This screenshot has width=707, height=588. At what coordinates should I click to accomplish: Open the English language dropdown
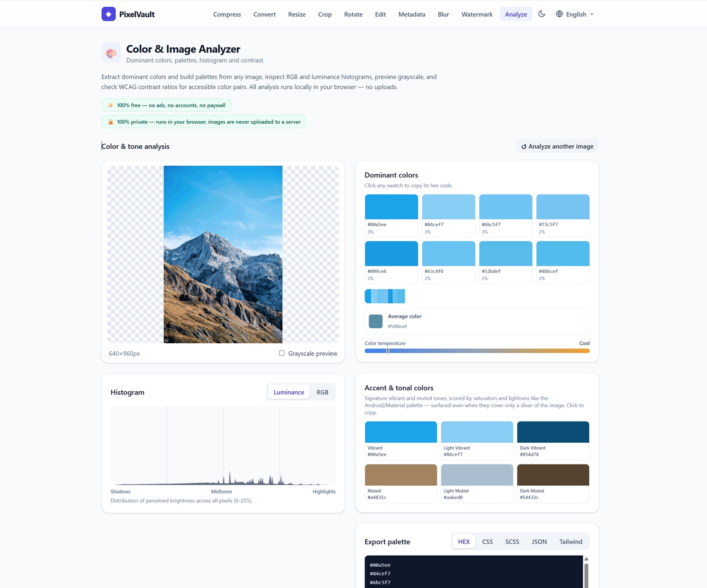coord(575,14)
